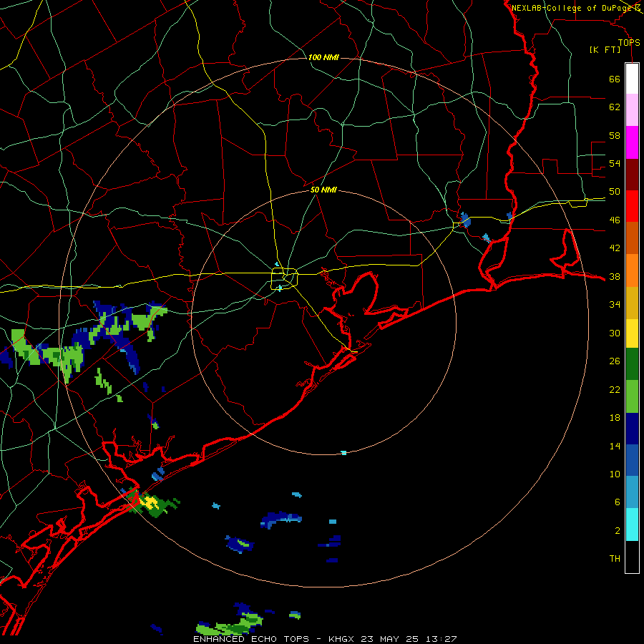The width and height of the screenshot is (644, 644).
Task: Click legend value 34
Action: (615, 305)
